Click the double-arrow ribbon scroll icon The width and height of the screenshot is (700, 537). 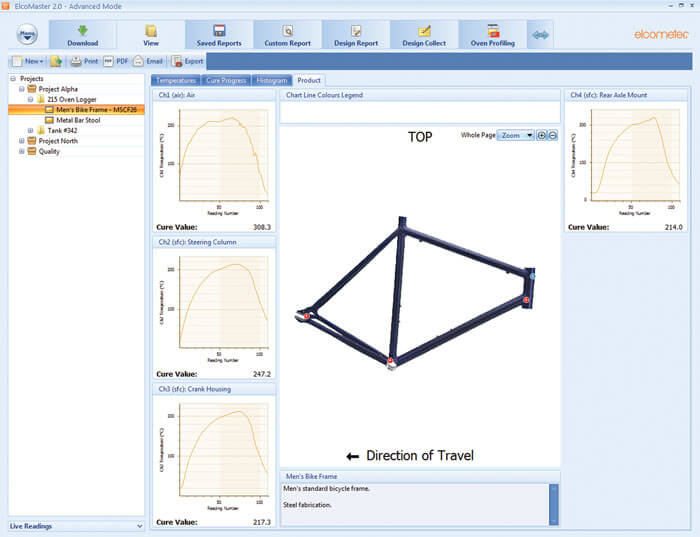(541, 35)
